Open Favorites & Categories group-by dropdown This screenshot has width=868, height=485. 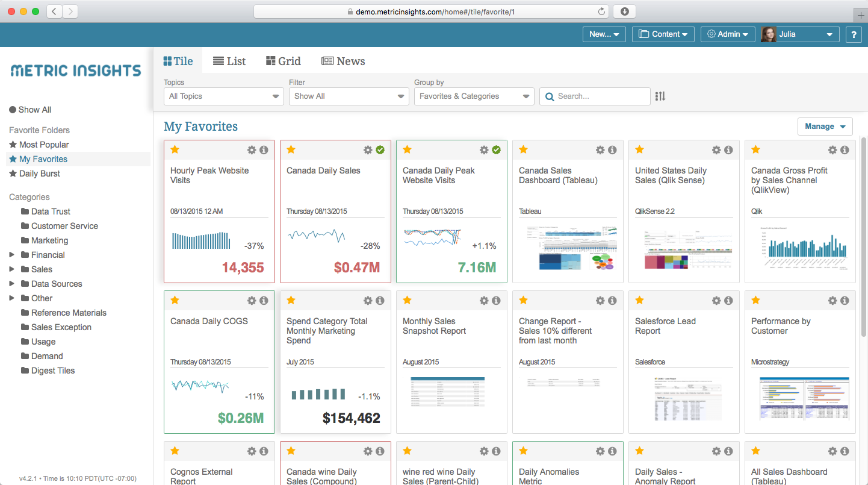474,96
